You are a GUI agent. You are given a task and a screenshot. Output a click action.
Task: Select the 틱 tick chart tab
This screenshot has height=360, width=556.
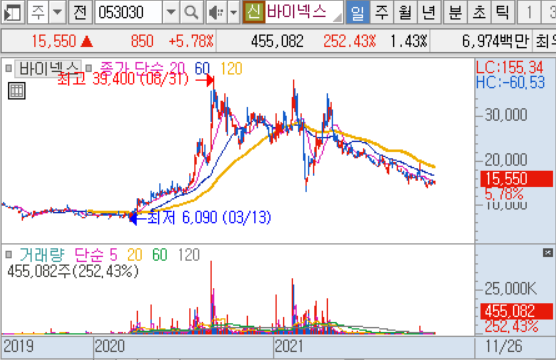[x=502, y=12]
